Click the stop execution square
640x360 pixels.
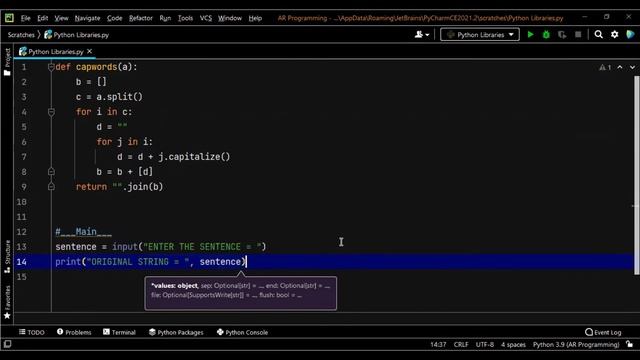coord(578,35)
